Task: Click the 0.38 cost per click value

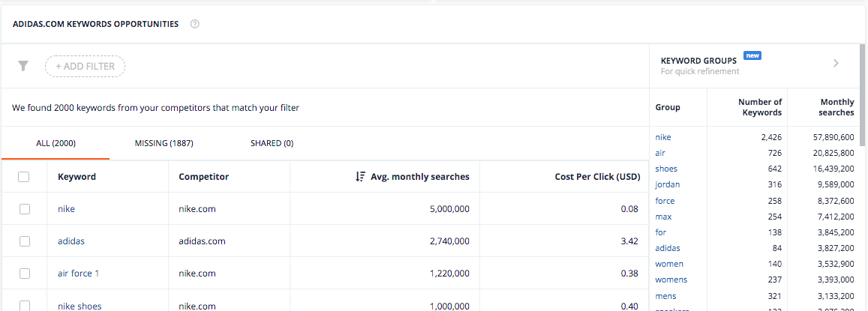Action: click(630, 274)
